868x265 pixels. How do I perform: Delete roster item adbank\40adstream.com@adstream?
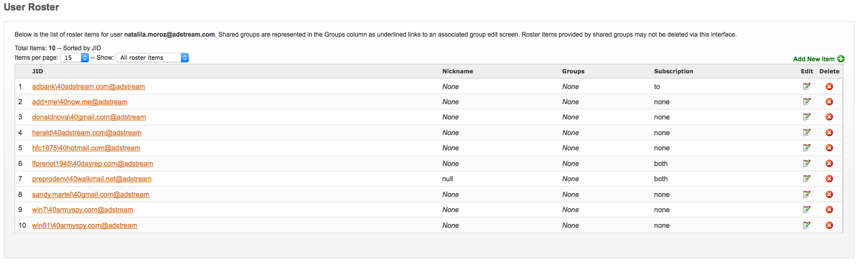coord(829,86)
